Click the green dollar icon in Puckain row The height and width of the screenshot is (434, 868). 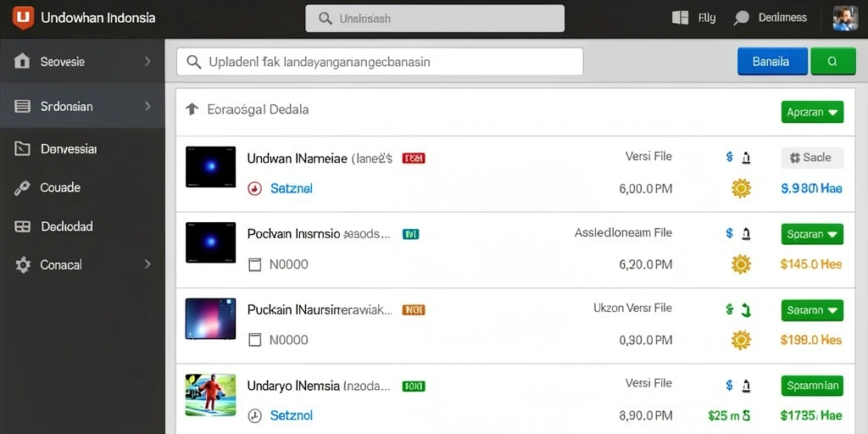coord(730,309)
